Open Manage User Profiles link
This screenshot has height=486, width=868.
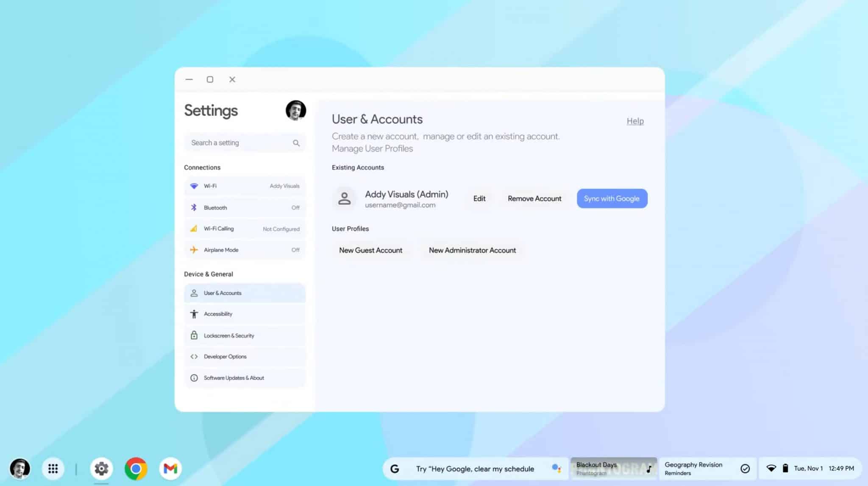coord(372,148)
